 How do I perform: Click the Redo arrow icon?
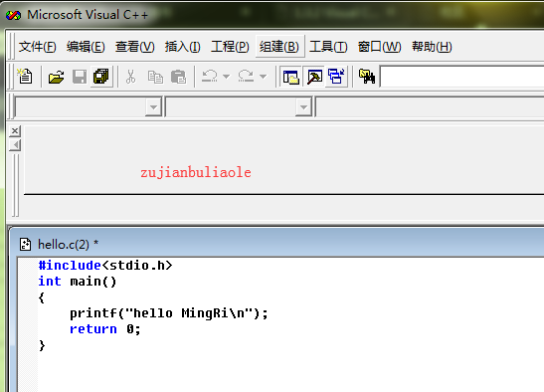coord(246,76)
